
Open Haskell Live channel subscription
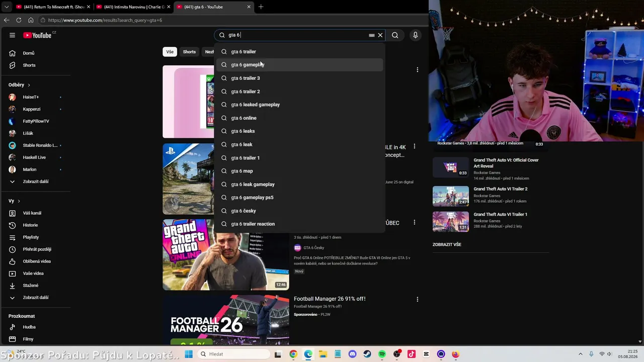35,157
